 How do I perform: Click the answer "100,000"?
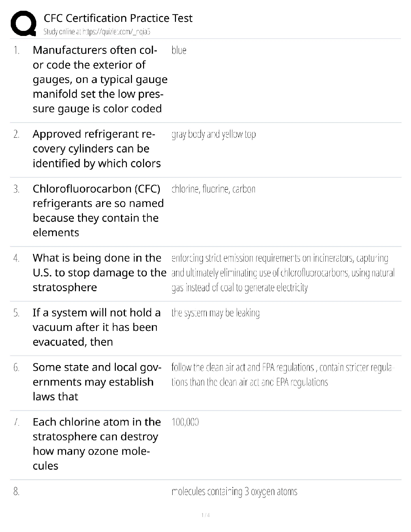(185, 422)
